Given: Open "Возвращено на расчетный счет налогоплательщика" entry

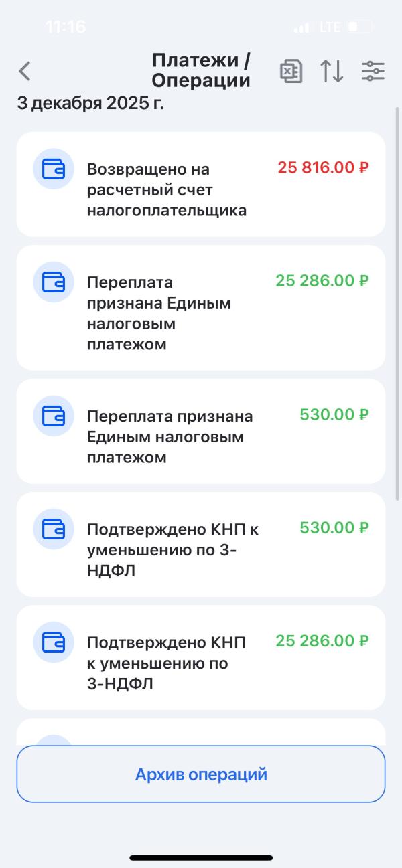Looking at the screenshot, I should [x=166, y=190].
